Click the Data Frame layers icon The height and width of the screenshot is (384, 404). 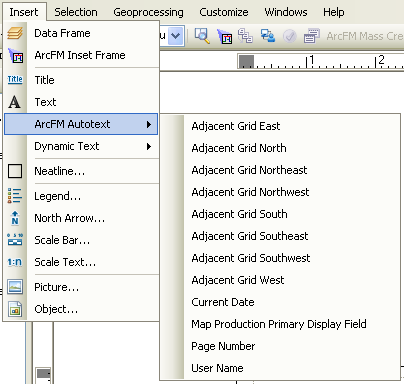(x=15, y=33)
